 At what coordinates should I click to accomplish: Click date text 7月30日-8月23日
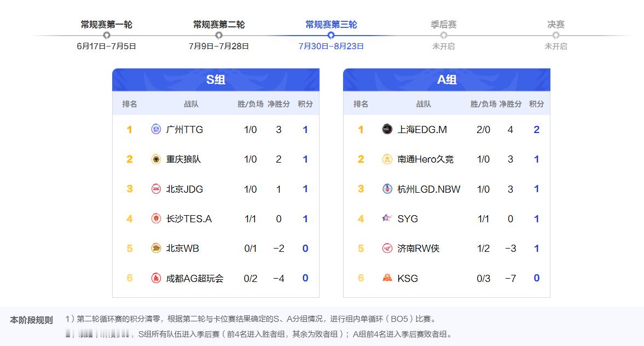click(331, 47)
